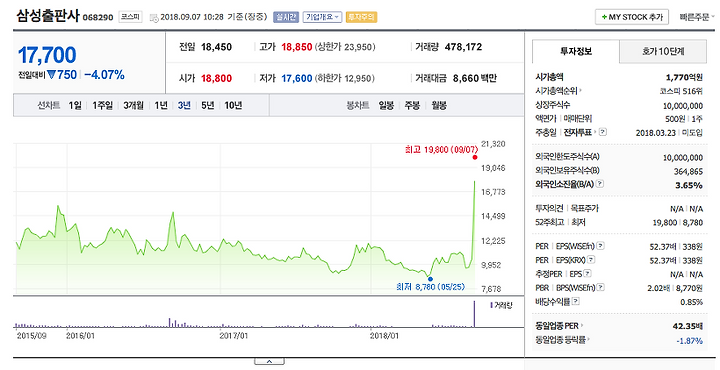Click the current price 17,700

tap(47, 55)
